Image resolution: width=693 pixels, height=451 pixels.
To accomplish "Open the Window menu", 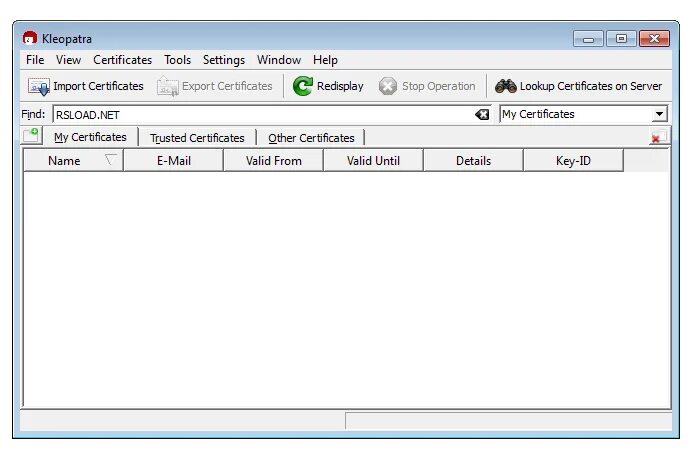I will click(279, 60).
